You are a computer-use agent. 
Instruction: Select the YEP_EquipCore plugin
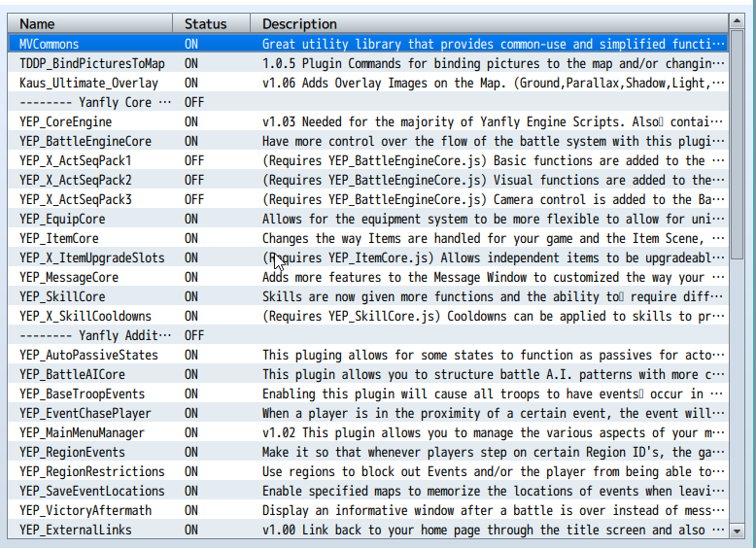pyautogui.click(x=368, y=219)
